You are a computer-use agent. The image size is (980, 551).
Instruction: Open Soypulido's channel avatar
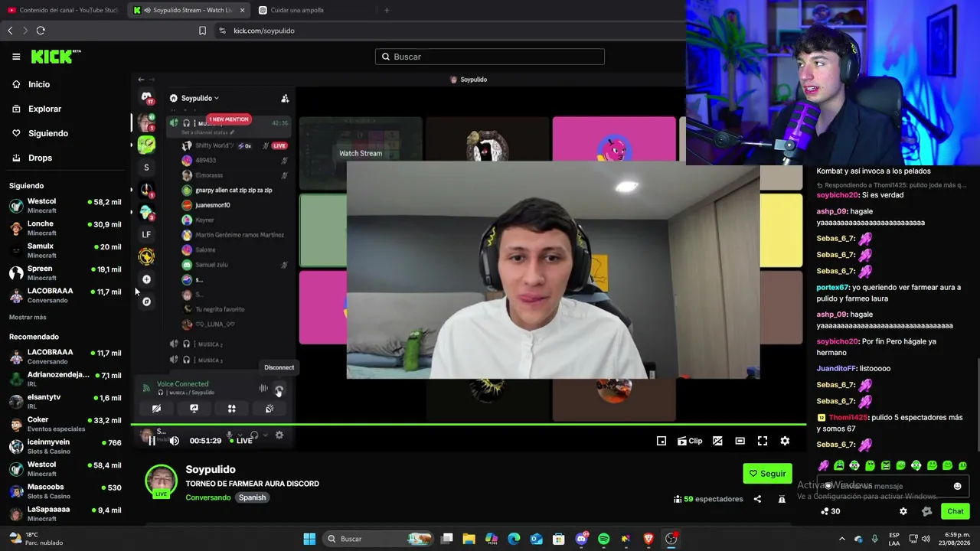(x=161, y=481)
